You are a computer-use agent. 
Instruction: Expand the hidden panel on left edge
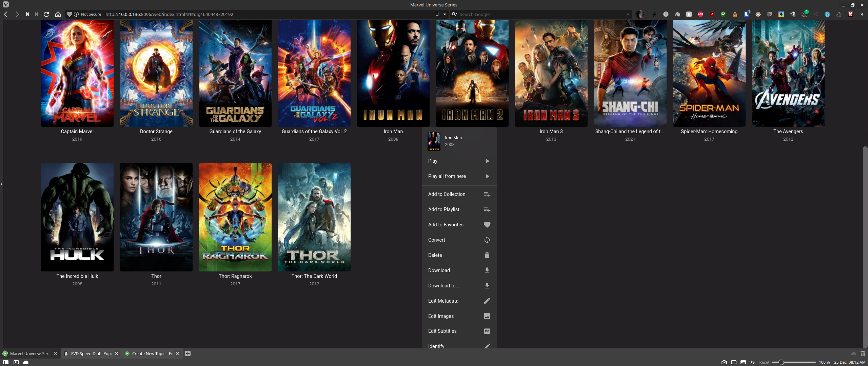(x=1, y=184)
